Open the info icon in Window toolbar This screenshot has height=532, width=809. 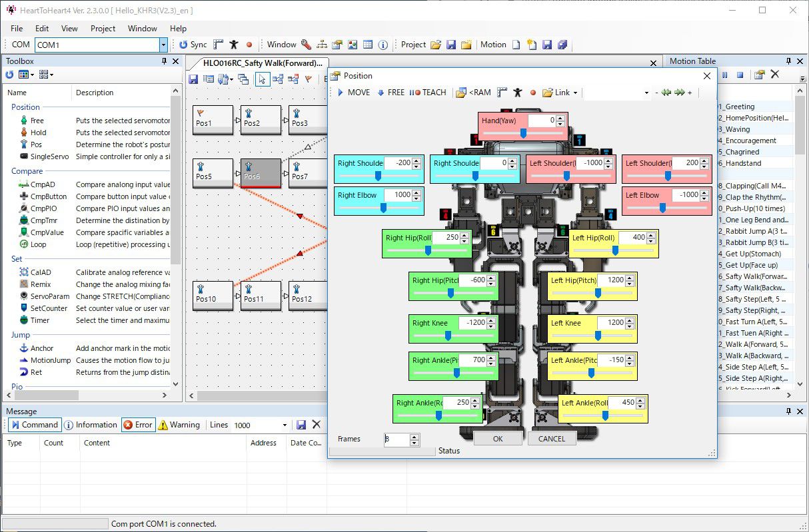pyautogui.click(x=383, y=45)
